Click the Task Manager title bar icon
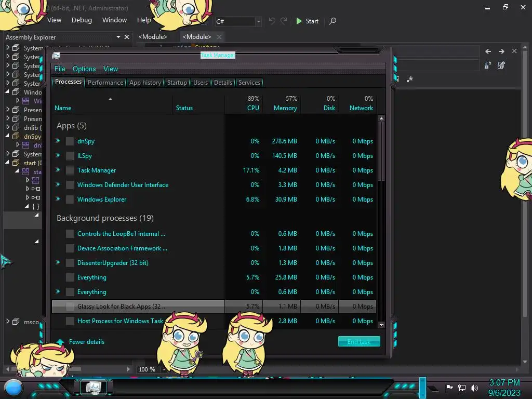Screen dimensions: 532x399 56,55
